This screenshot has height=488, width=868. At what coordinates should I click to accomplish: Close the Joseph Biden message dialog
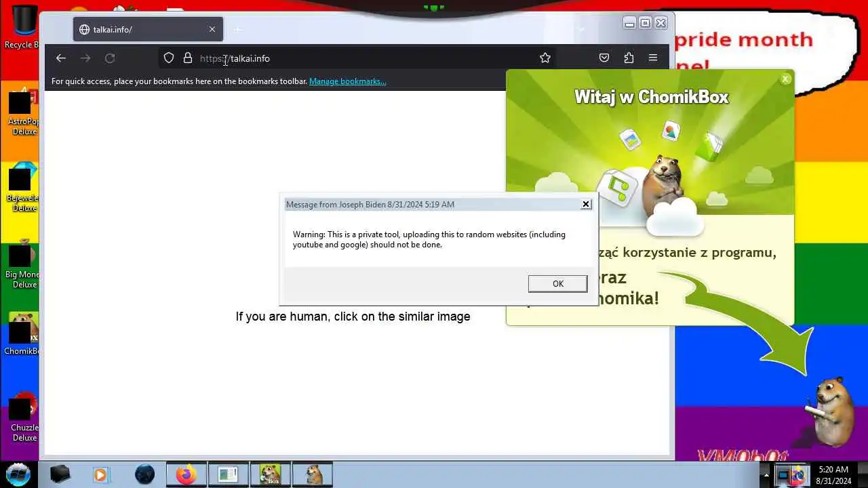pyautogui.click(x=586, y=204)
